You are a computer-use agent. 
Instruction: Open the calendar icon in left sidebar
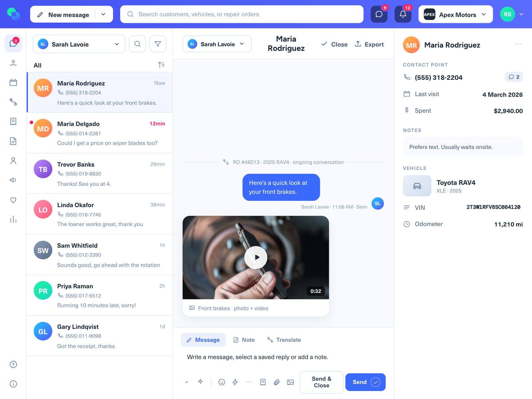(13, 82)
